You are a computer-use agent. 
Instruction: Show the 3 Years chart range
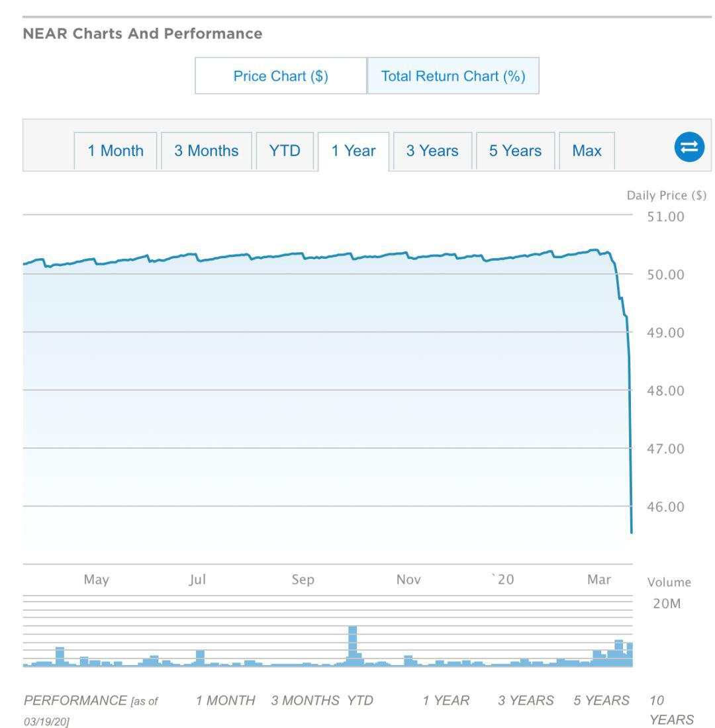coord(432,151)
